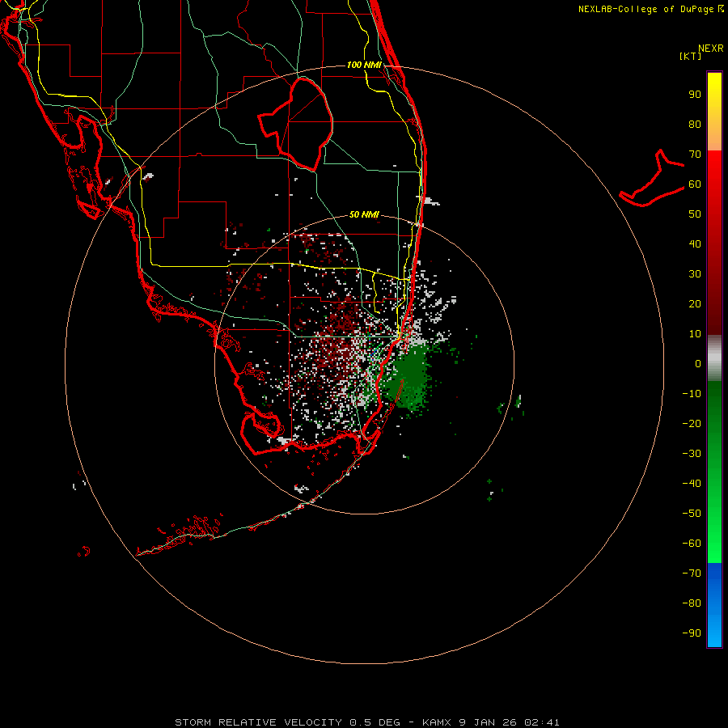Click the 60 value on velocity scale
Screen dimensions: 728x728
click(695, 184)
